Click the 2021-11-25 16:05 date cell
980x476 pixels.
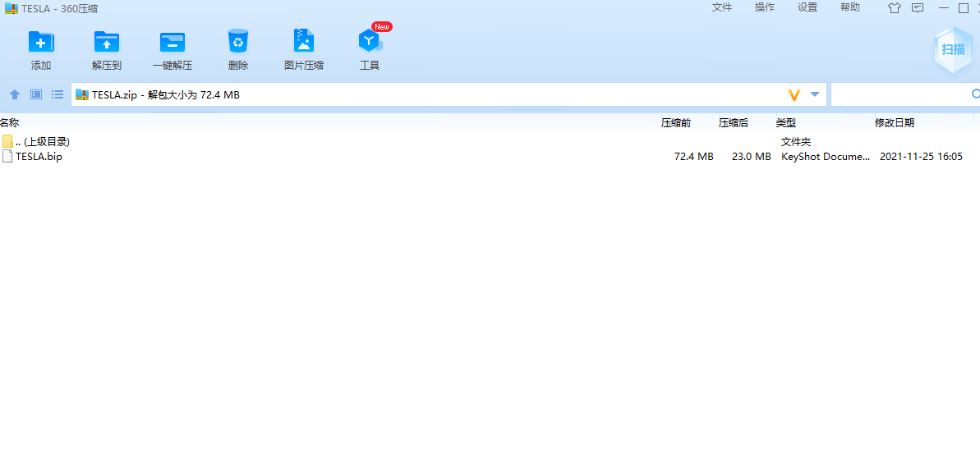click(921, 157)
